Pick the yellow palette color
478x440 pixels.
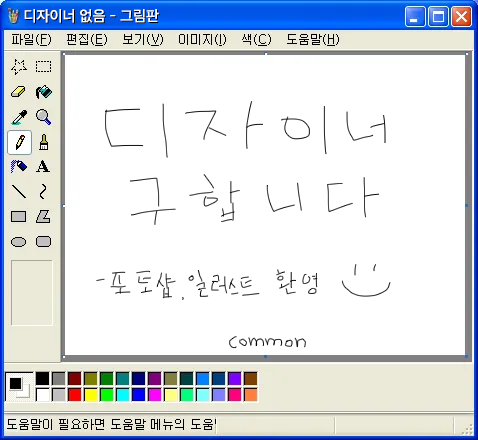click(x=91, y=395)
